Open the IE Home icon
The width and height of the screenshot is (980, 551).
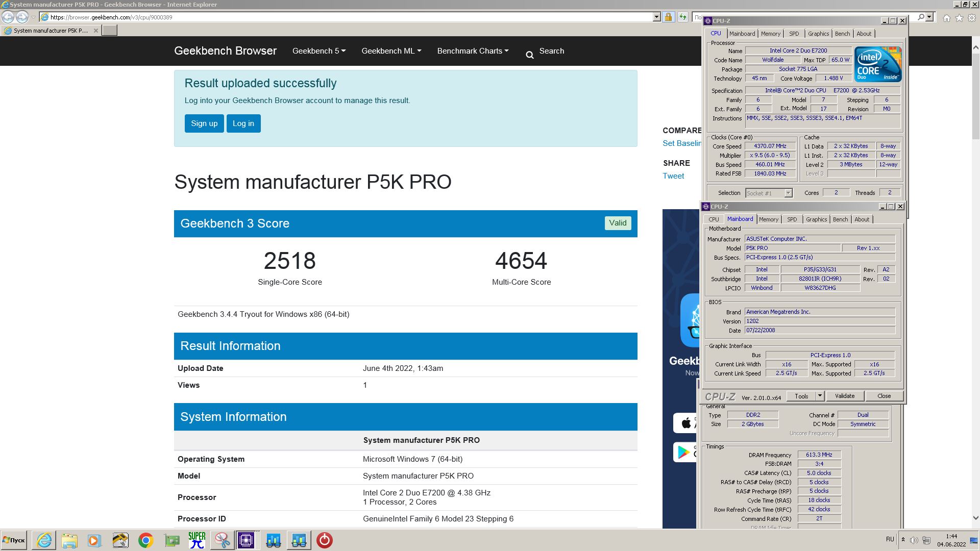click(946, 18)
